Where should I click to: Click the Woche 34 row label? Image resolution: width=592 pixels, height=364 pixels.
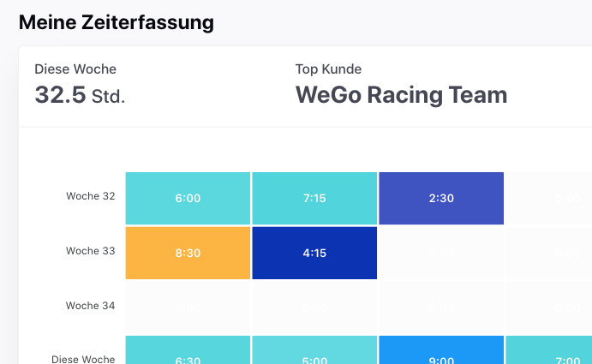[x=90, y=306]
